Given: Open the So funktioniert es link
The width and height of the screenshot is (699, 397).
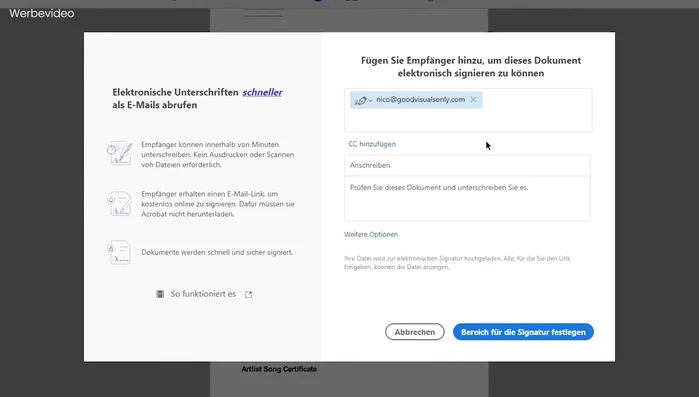Looking at the screenshot, I should pos(203,294).
